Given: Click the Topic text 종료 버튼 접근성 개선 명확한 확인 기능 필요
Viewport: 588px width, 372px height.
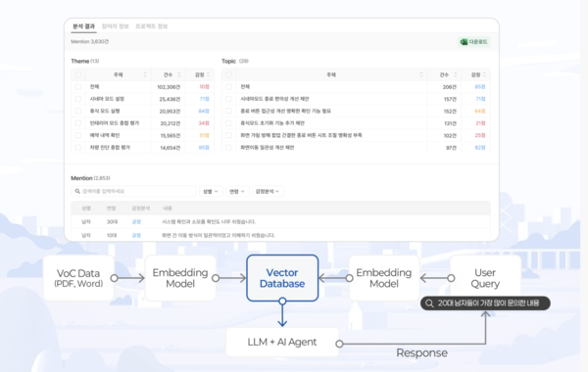Looking at the screenshot, I should (x=285, y=112).
